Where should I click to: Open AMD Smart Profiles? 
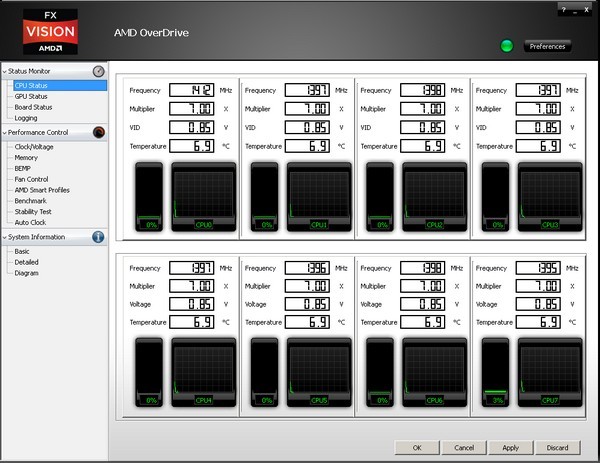pyautogui.click(x=42, y=190)
